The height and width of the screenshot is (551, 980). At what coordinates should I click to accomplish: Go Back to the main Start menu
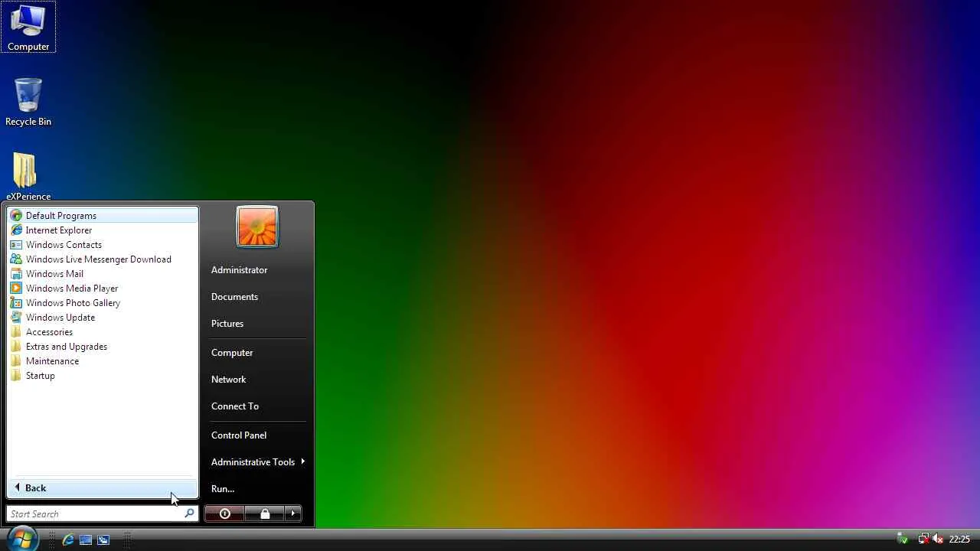(103, 488)
